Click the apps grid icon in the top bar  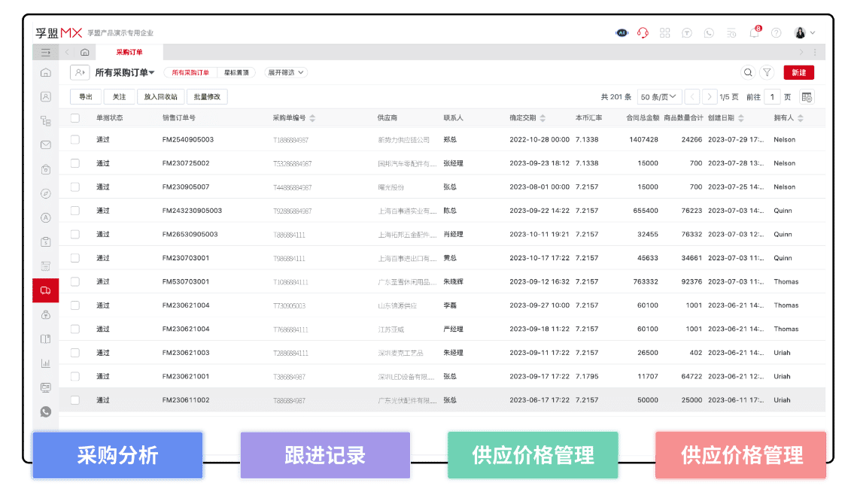click(664, 33)
